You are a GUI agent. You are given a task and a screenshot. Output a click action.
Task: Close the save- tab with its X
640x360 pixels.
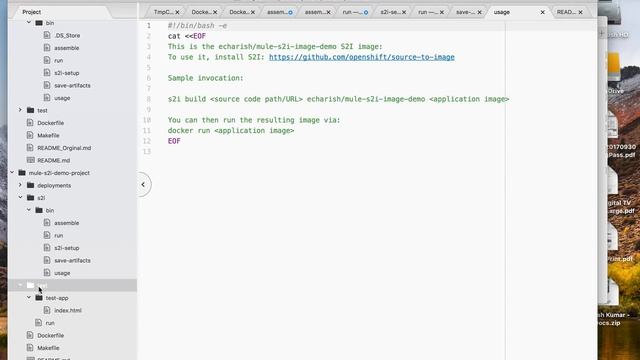pos(479,12)
